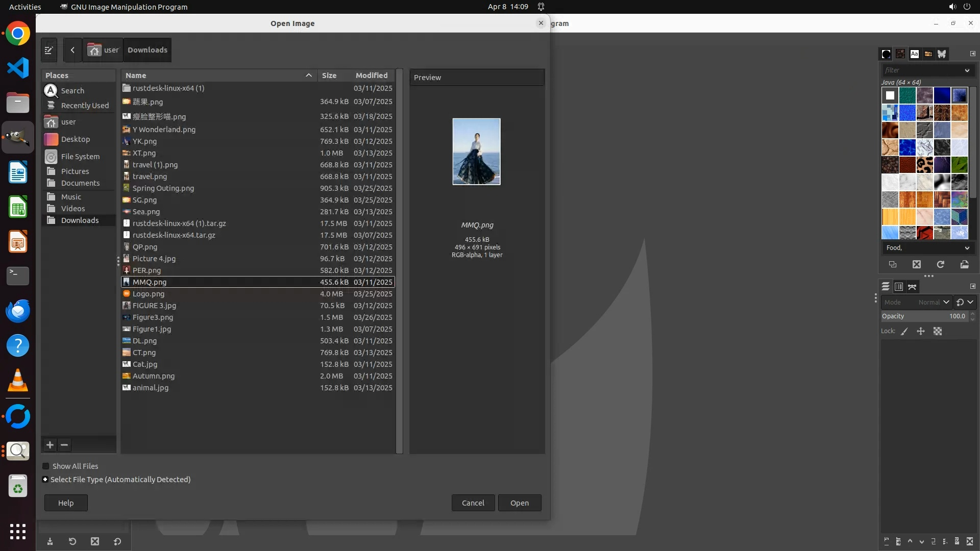
Task: Toggle lock pixels paintbrush icon
Action: pos(904,331)
